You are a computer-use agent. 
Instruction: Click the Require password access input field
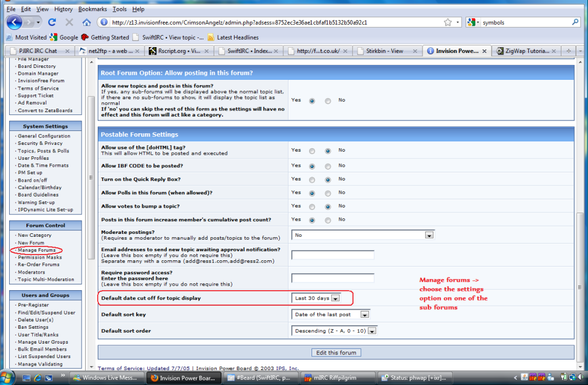[x=333, y=278]
